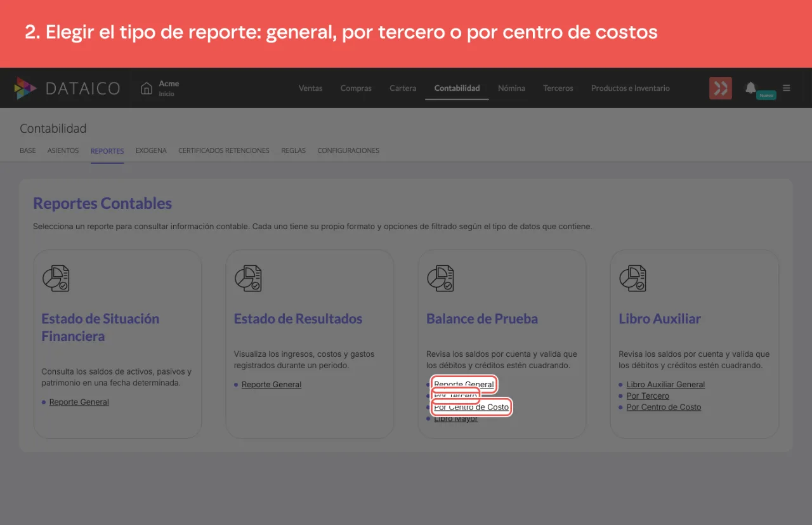Viewport: 812px width, 525px height.
Task: Click the Estado de Resultados report icon
Action: (248, 278)
